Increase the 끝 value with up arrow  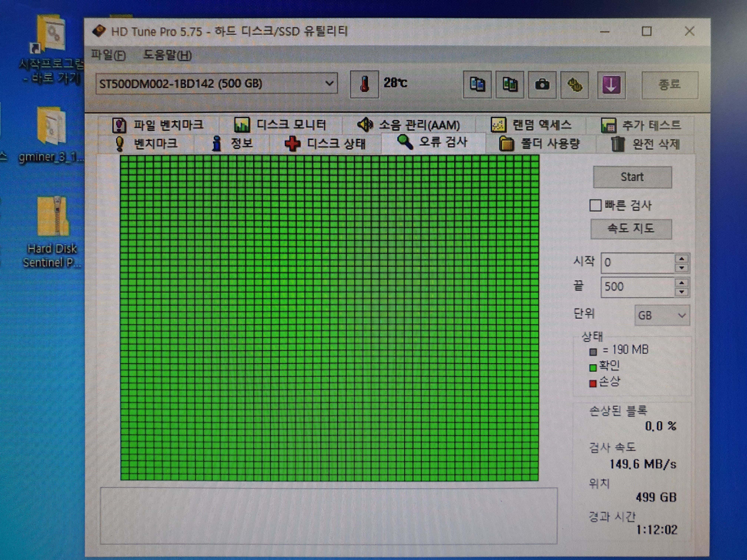681,283
